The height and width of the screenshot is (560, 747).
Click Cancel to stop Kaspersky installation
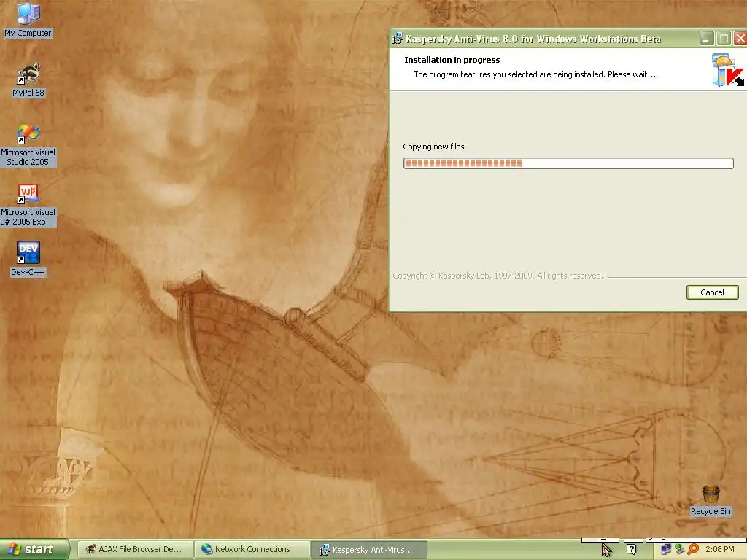click(x=712, y=292)
